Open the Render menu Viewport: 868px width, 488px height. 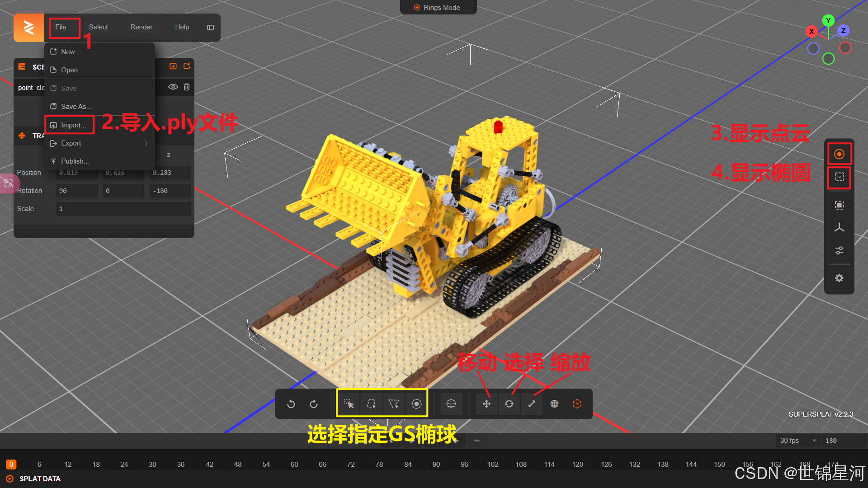[141, 27]
